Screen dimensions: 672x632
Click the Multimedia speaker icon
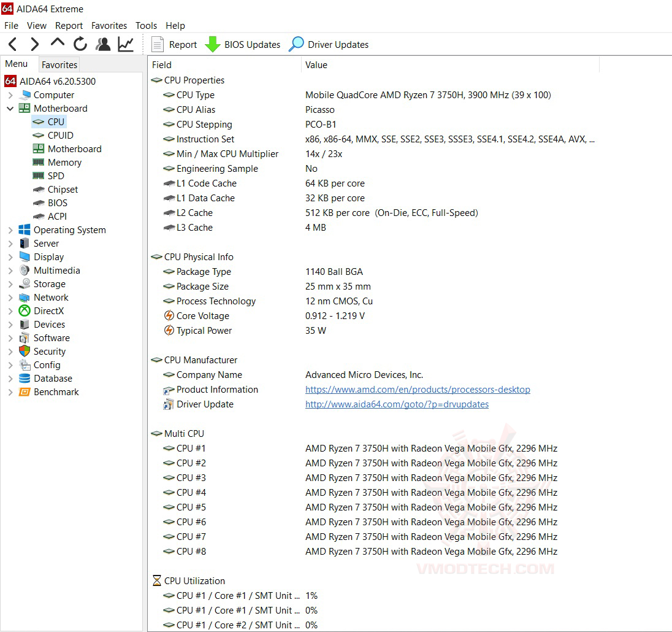tap(25, 270)
